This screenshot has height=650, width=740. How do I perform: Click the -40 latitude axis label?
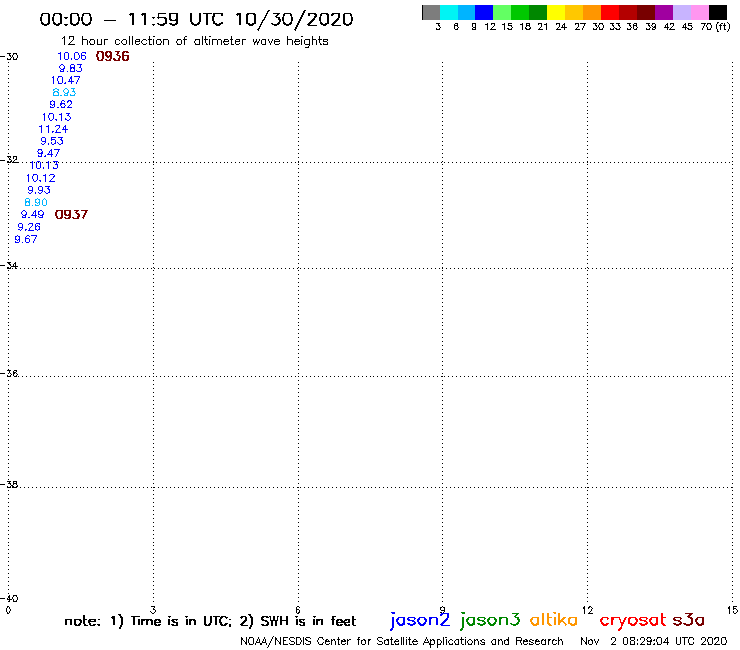click(x=10, y=598)
